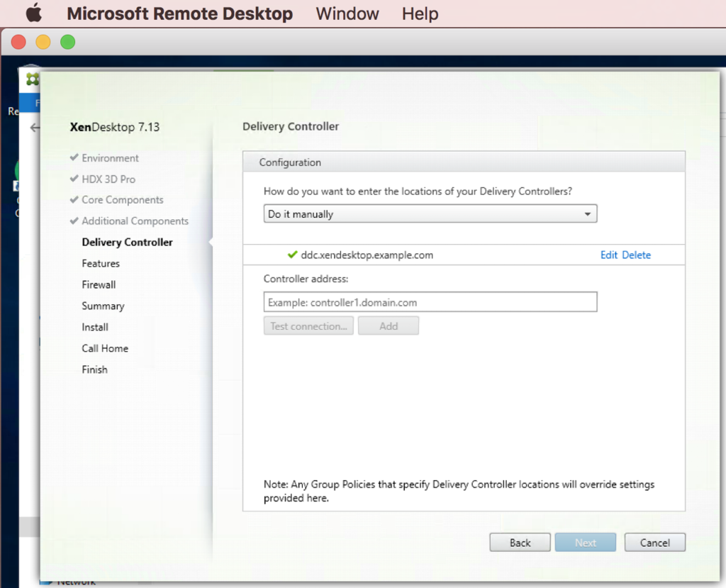
Task: Click the Group Policies note text
Action: click(x=459, y=491)
